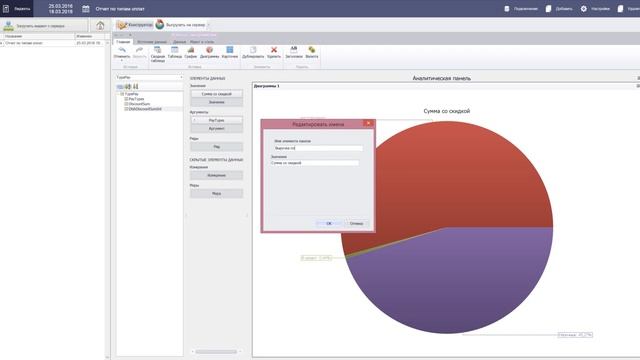Open Настройки gear icon
The image size is (640, 360).
pyautogui.click(x=584, y=9)
